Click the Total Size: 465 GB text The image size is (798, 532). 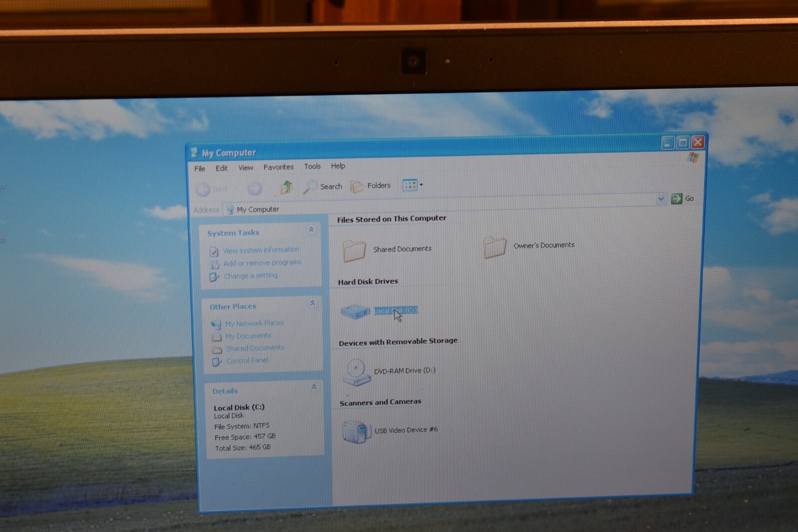point(243,448)
